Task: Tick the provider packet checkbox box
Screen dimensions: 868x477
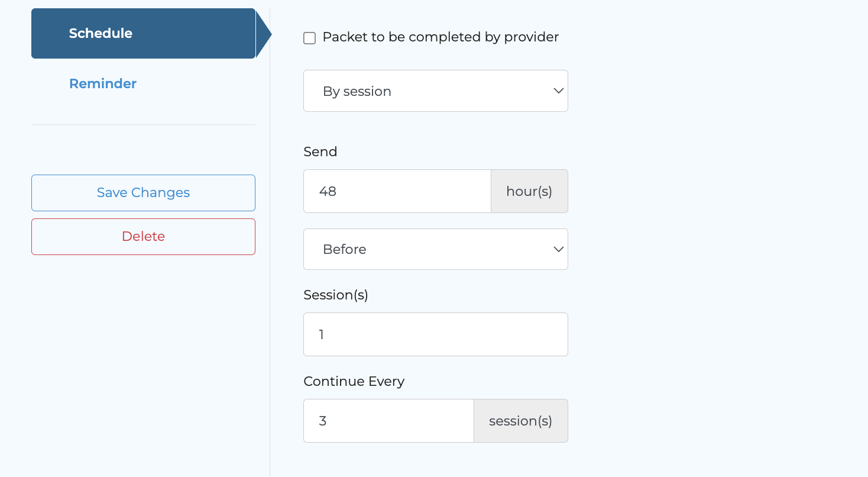Action: point(309,38)
